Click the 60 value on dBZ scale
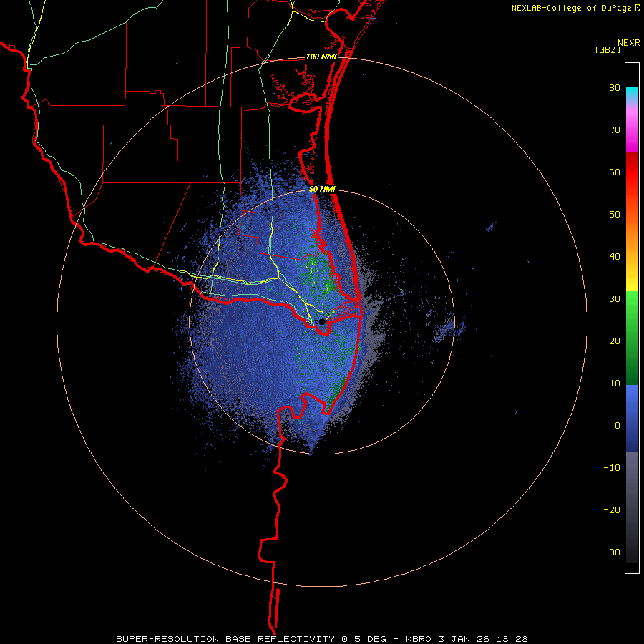Image resolution: width=644 pixels, height=644 pixels. click(615, 172)
